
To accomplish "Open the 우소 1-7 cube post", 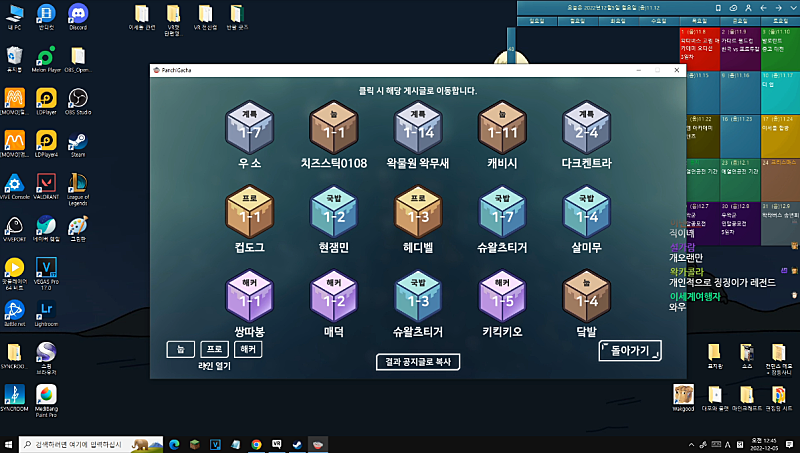I will (x=249, y=128).
